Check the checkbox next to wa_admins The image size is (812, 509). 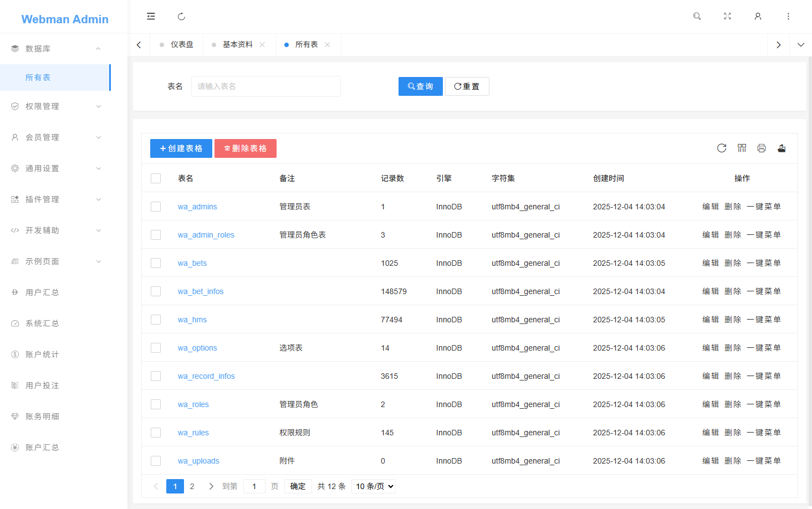(156, 206)
